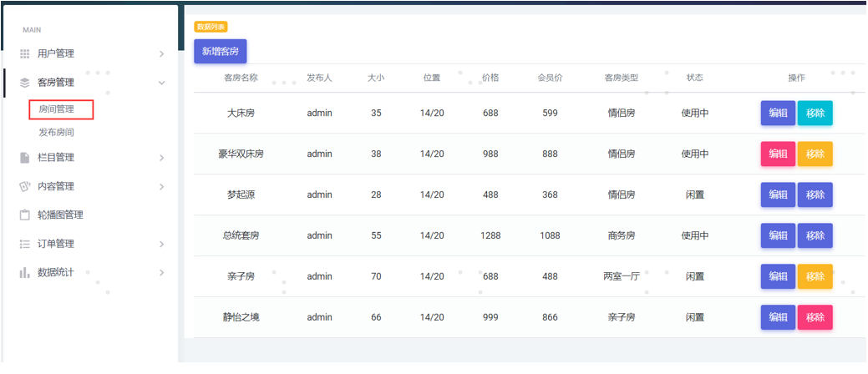Click the price value 1288
The image size is (868, 374).
pos(490,235)
